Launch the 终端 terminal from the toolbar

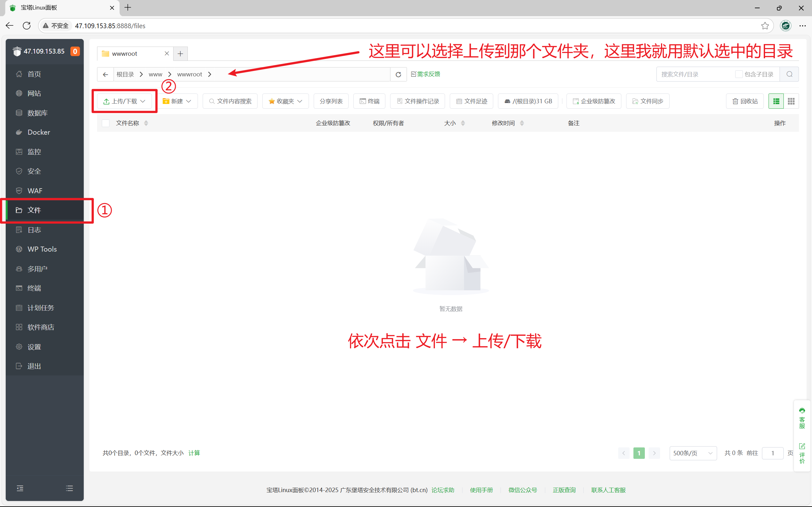click(369, 101)
